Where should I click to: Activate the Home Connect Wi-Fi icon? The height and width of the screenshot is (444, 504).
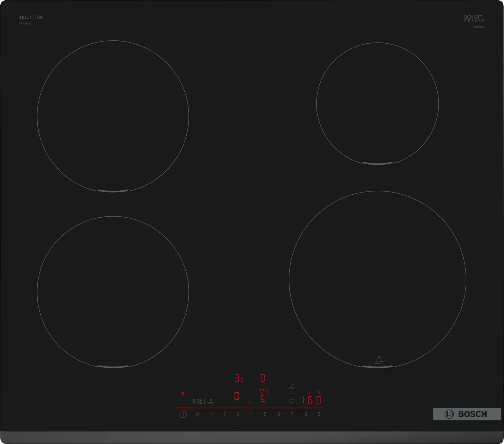coord(183,394)
